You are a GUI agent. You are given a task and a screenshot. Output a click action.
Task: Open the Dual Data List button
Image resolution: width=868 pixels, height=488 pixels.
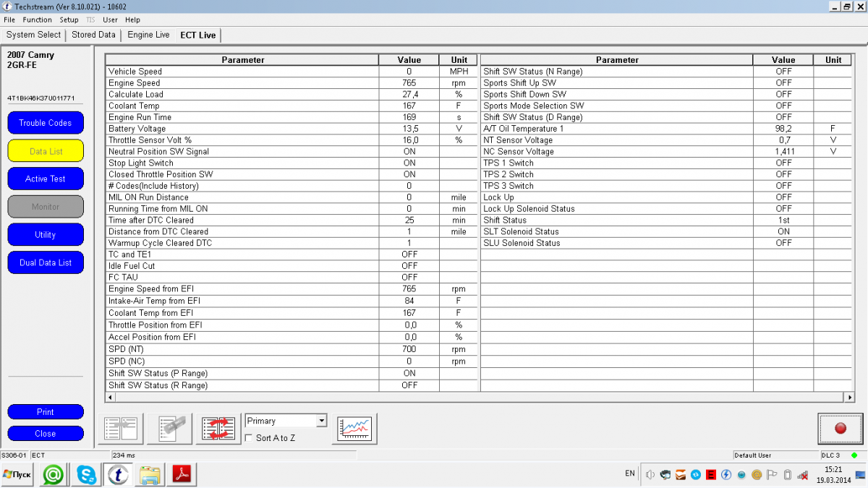pos(46,262)
